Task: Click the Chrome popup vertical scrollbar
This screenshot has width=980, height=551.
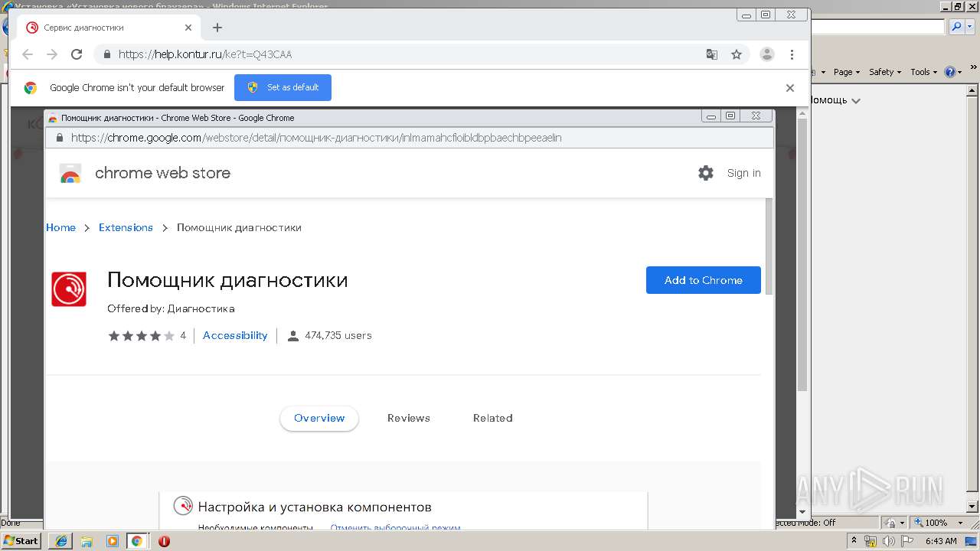Action: click(x=769, y=245)
